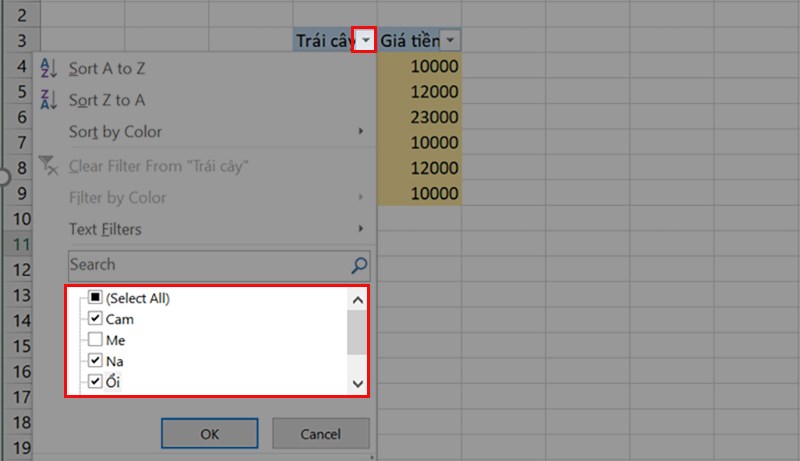
Task: Select row header 3
Action: (x=21, y=40)
